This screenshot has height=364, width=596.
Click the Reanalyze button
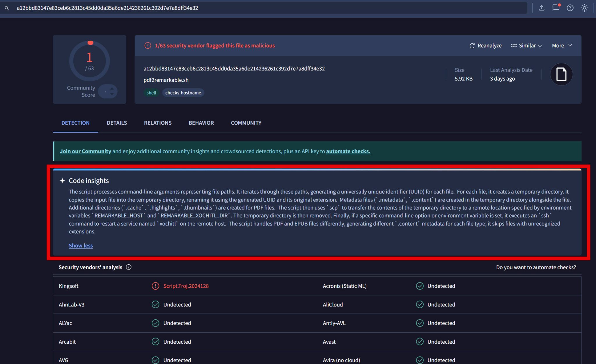click(485, 46)
